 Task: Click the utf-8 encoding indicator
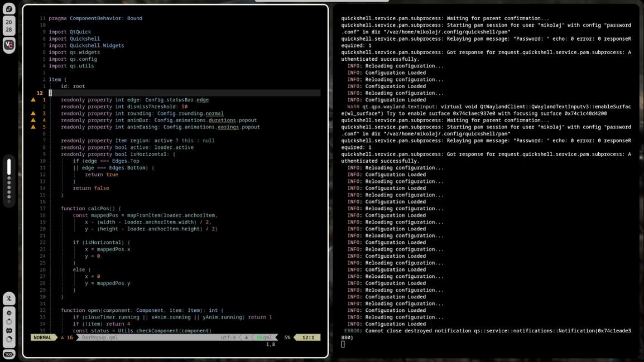pyautogui.click(x=228, y=337)
